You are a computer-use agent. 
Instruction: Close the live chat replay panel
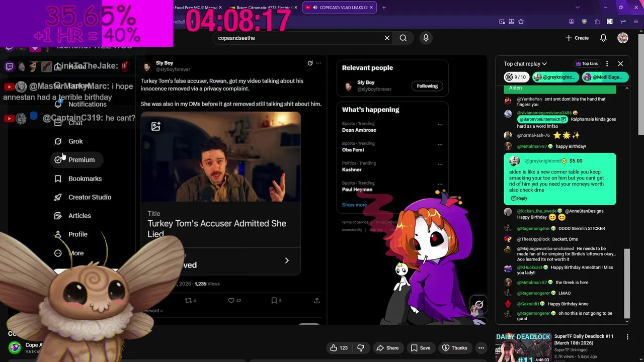coord(620,64)
